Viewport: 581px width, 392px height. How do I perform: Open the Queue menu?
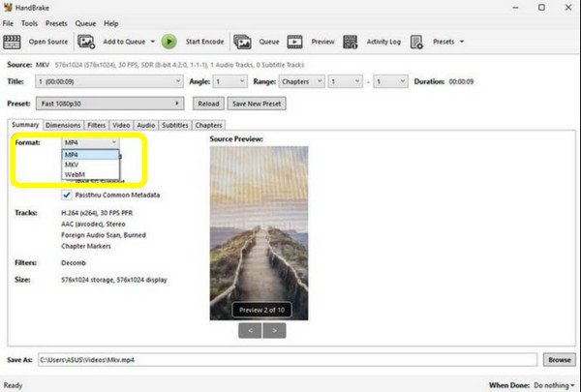click(85, 23)
